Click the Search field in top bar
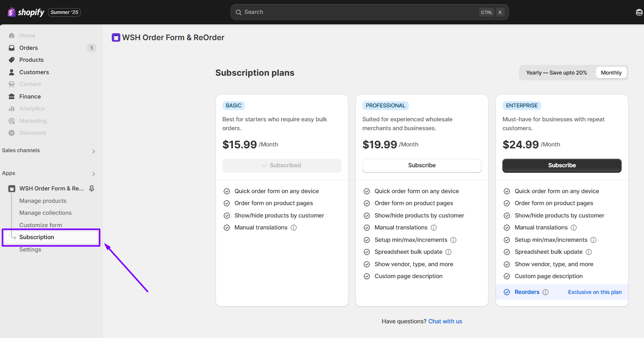Viewport: 644px width, 338px height. (x=360, y=12)
